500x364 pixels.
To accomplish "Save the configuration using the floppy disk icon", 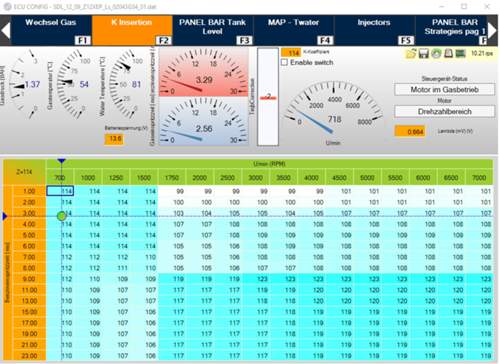I will [x=424, y=53].
